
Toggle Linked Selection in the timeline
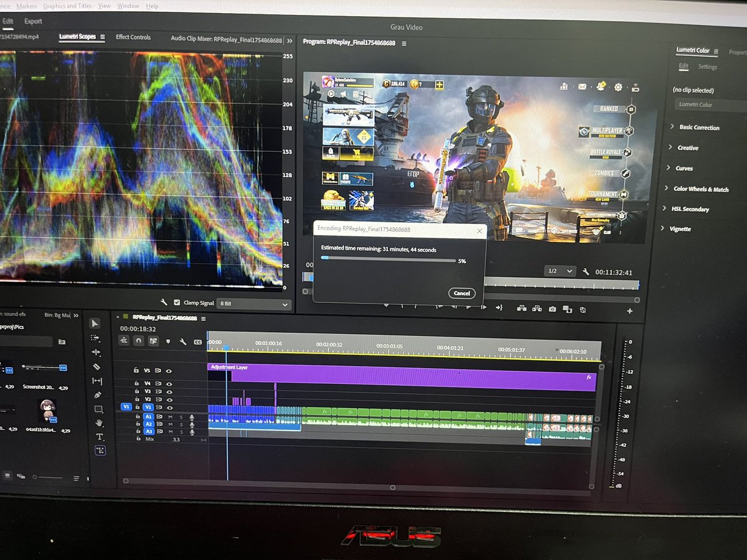point(153,341)
